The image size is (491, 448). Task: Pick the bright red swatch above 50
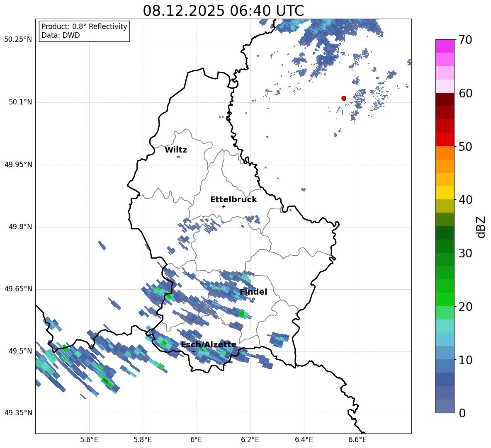point(445,140)
